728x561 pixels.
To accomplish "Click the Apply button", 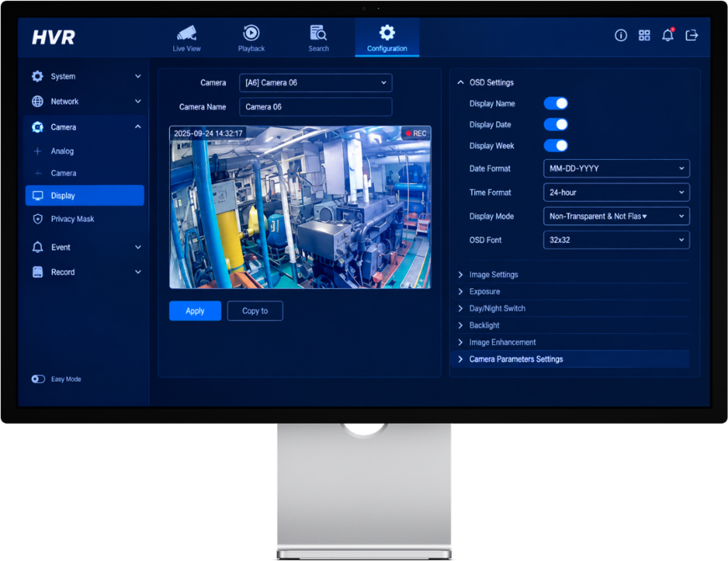I will click(x=195, y=311).
